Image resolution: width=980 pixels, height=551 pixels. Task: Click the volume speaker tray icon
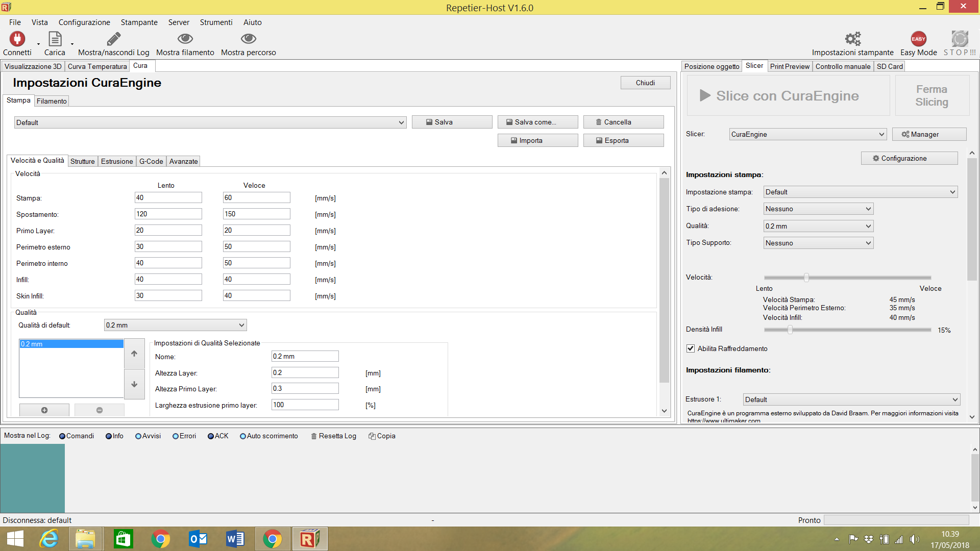(x=914, y=539)
